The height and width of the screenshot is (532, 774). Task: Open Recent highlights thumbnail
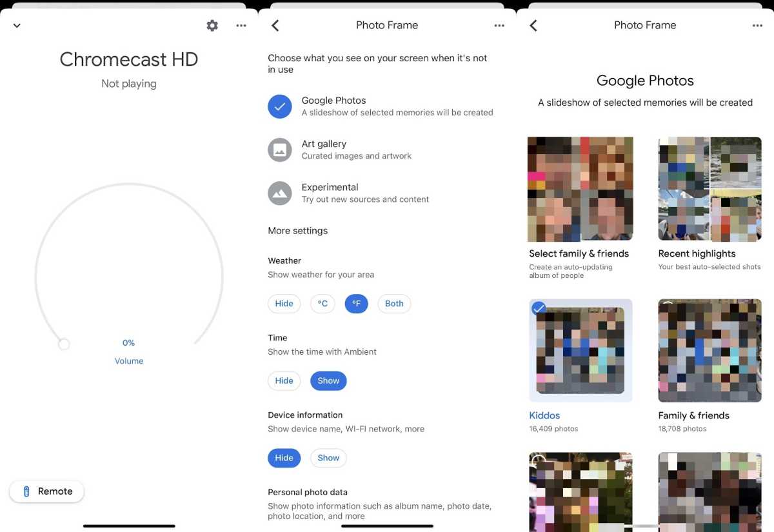click(x=709, y=189)
